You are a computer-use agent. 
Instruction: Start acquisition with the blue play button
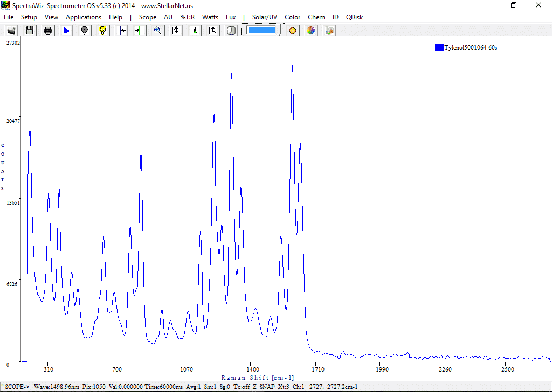pyautogui.click(x=66, y=31)
